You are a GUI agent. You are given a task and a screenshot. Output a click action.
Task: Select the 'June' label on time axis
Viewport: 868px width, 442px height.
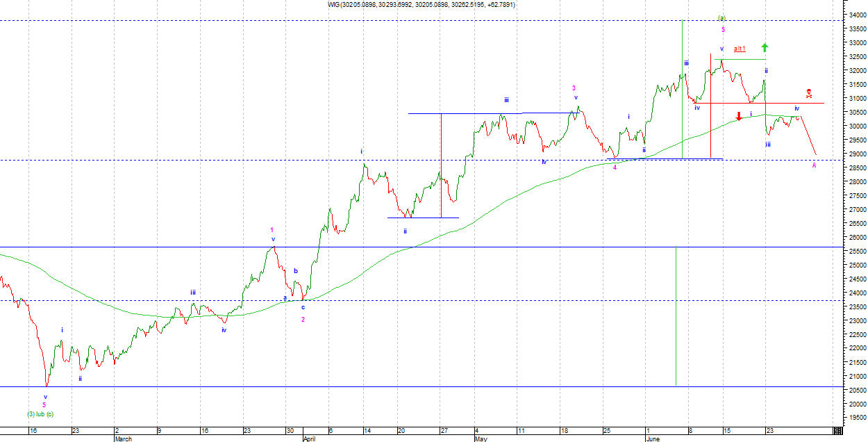[653, 439]
